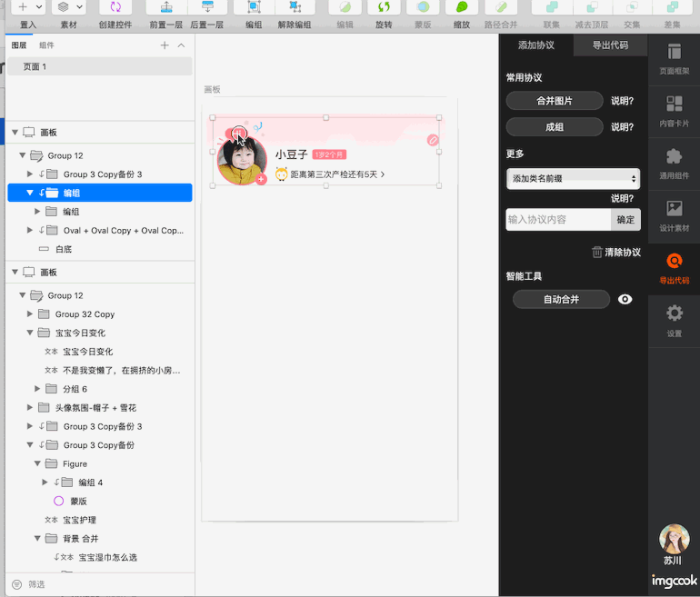Click the pink edit pencil on canvas
Viewport: 700px width, 597px height.
click(x=432, y=140)
